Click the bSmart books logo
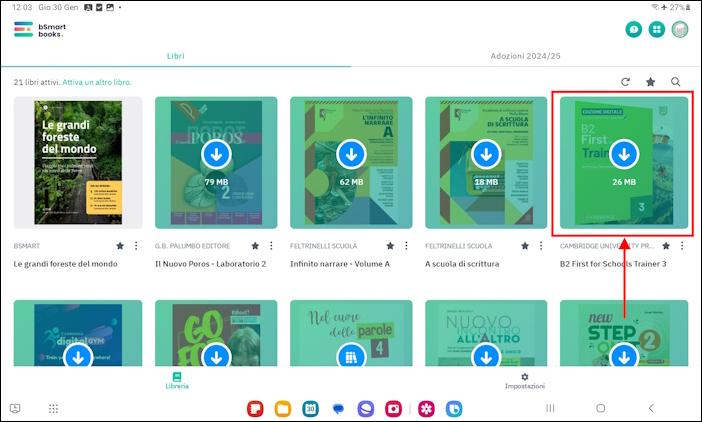This screenshot has width=702, height=422. 40,30
